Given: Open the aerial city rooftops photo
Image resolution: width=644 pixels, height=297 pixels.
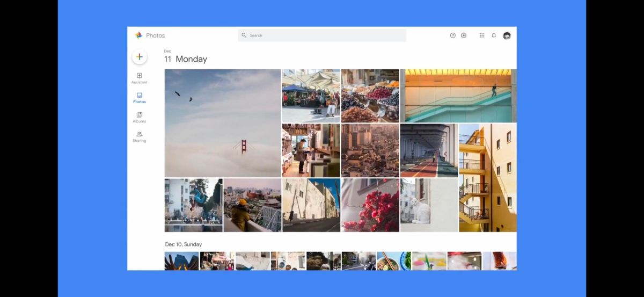Looking at the screenshot, I should (370, 150).
